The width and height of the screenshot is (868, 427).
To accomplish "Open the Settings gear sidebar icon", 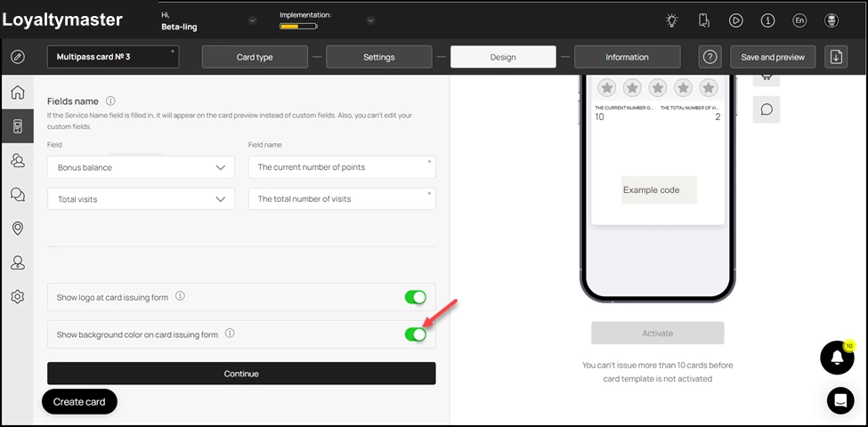I will 18,297.
